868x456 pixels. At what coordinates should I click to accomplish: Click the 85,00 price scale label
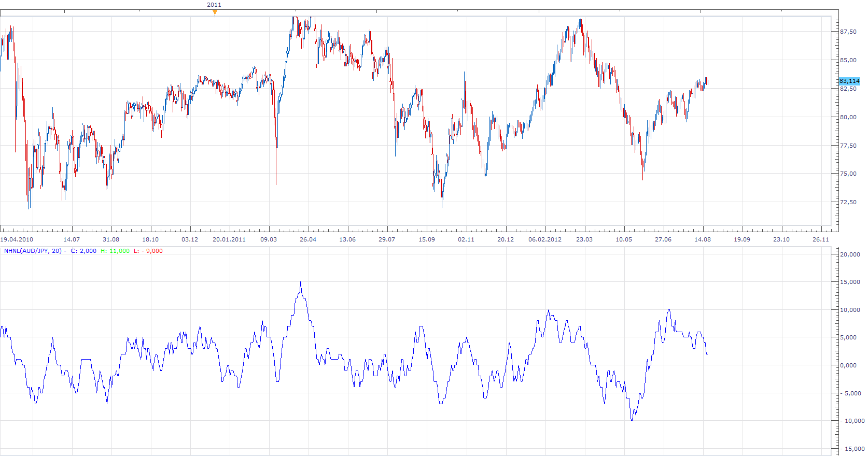click(x=848, y=60)
